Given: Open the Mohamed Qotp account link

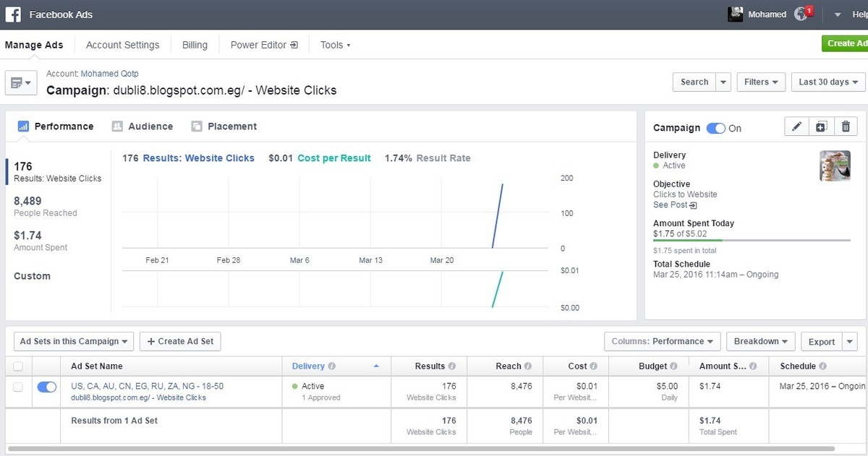Looking at the screenshot, I should (x=109, y=74).
